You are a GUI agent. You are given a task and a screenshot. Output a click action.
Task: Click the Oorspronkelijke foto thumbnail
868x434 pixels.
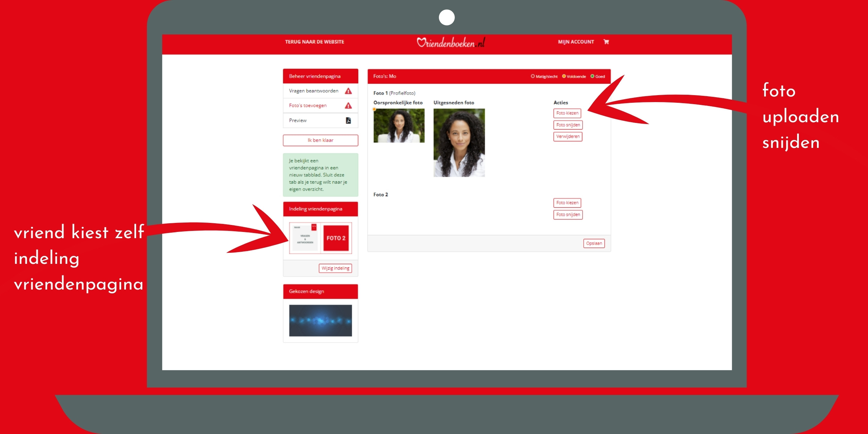(399, 126)
